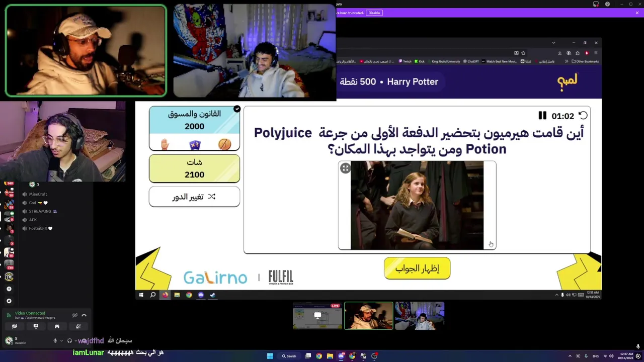Open the local taskbar's 12:37 AM clock
The height and width of the screenshot is (362, 644).
tap(626, 356)
